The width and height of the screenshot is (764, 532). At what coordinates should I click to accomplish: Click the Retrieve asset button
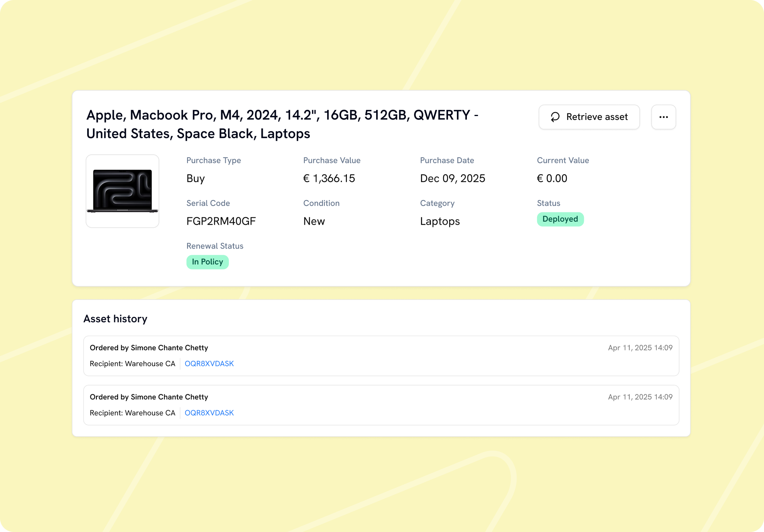pos(589,117)
